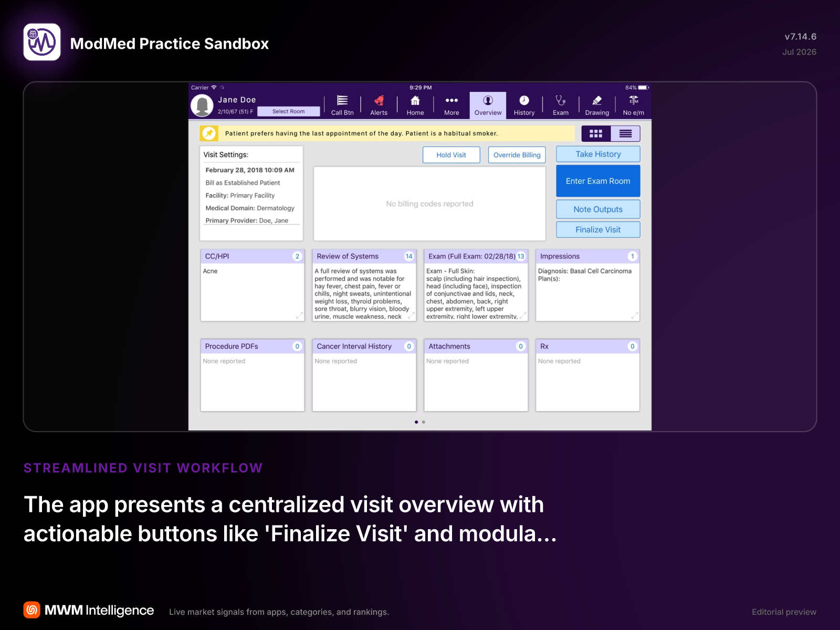Open the Alerts bell icon
Screen dimensions: 840x630
tap(379, 105)
